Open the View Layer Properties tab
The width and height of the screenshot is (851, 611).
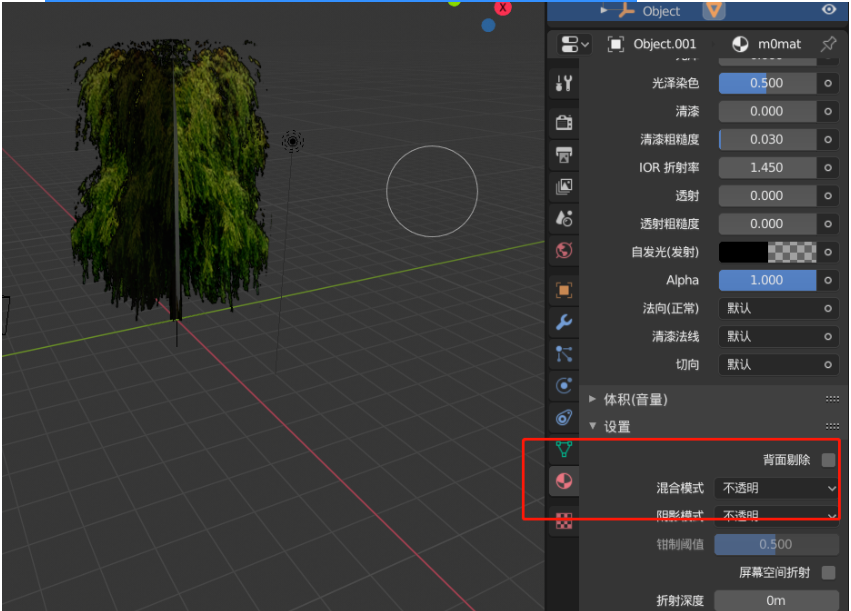pos(564,187)
